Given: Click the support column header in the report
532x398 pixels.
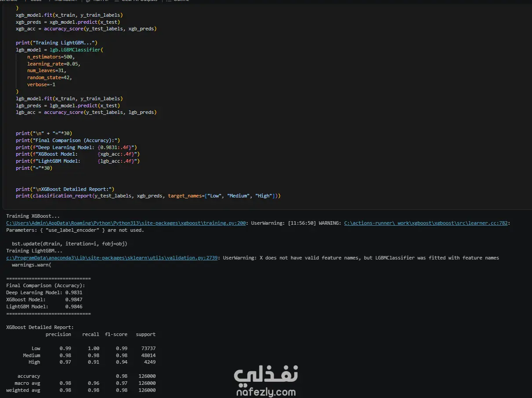Looking at the screenshot, I should click(146, 334).
